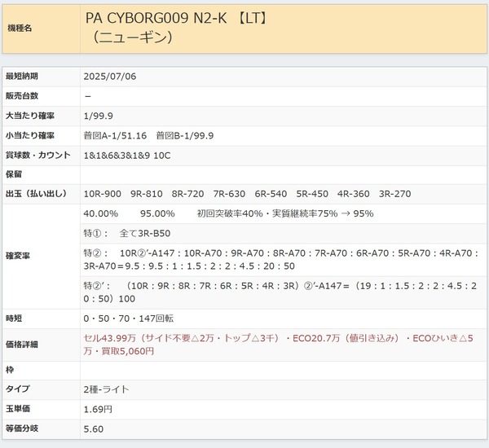Select the 普図A-1/51.16 普図B-1/99.9 value
Image resolution: width=489 pixels, height=448 pixels.
coord(148,135)
